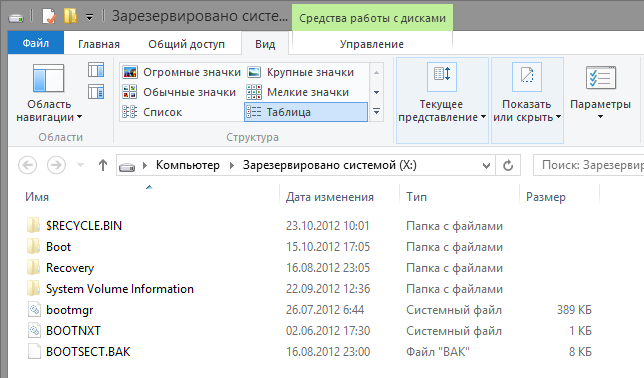Switch to the Общий доступ ribbon tab

pyautogui.click(x=186, y=44)
